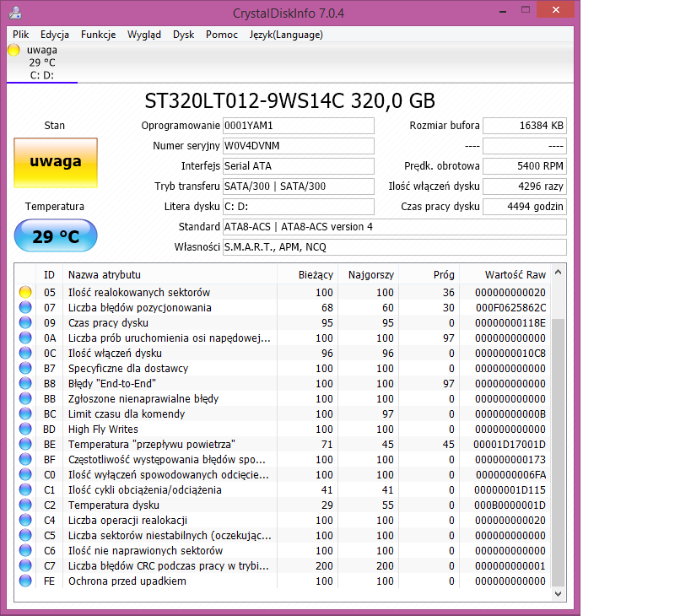Open the Dysk menu
Screen dimensions: 691x616
coord(183,35)
